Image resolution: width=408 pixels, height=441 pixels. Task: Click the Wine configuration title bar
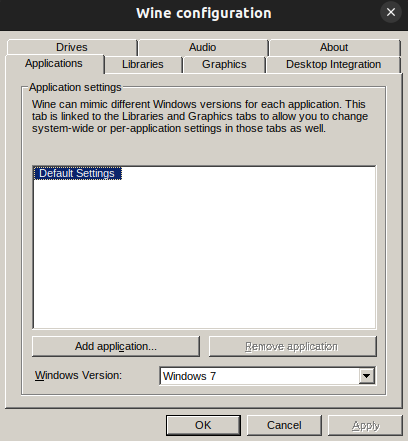coord(204,13)
